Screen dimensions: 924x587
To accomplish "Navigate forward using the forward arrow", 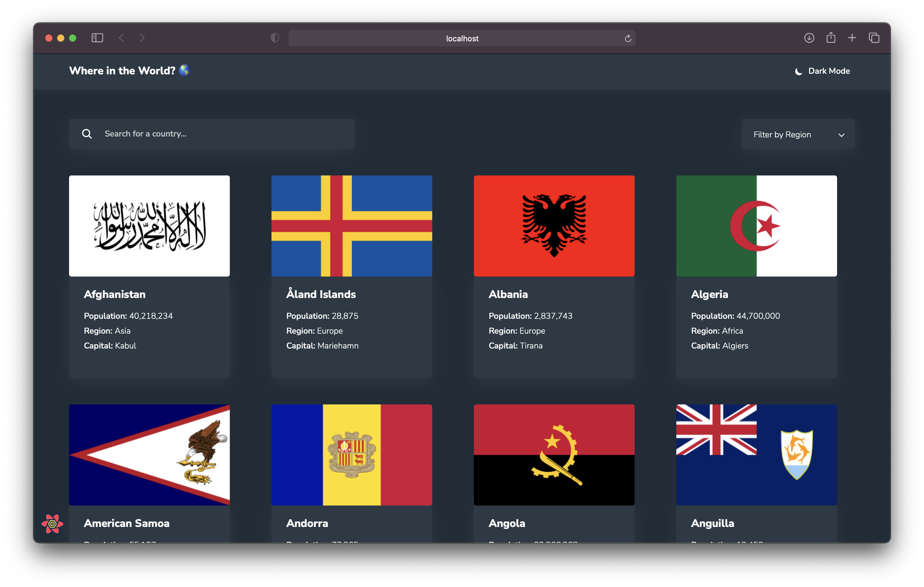I will [x=142, y=37].
